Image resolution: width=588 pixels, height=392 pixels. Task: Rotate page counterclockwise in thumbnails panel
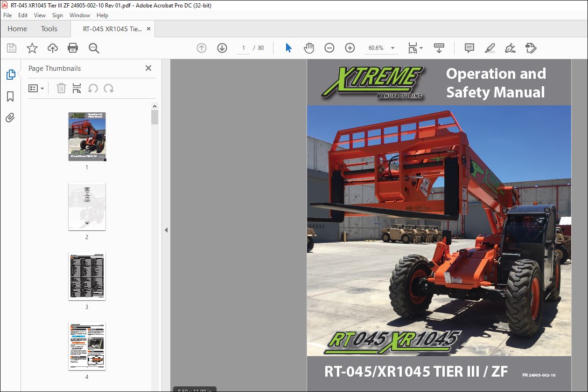(x=93, y=88)
